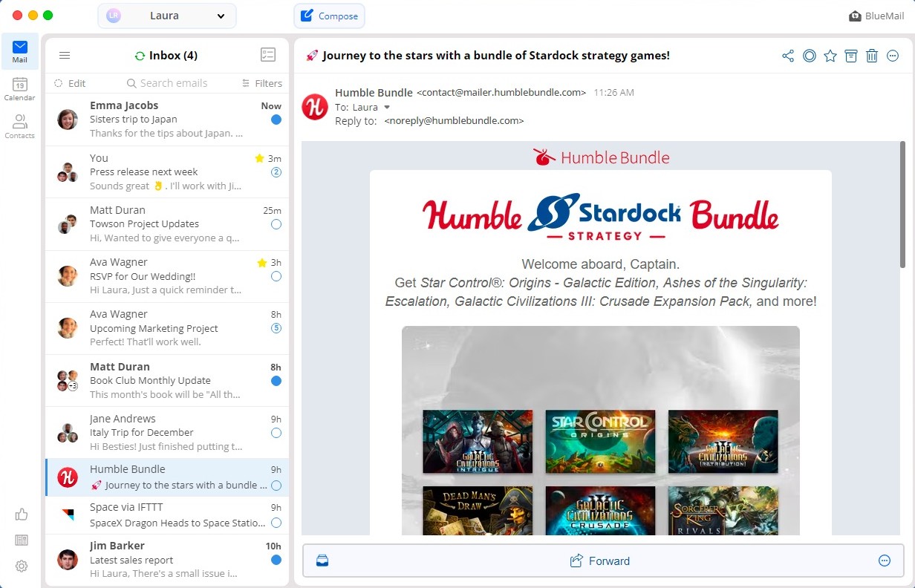This screenshot has height=588, width=915.
Task: Open the Filters dropdown
Action: point(262,83)
